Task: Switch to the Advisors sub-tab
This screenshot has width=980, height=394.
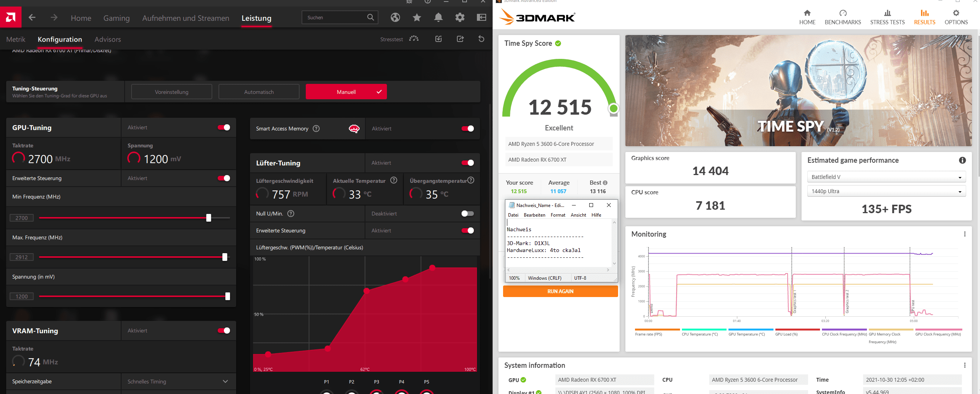Action: 108,39
